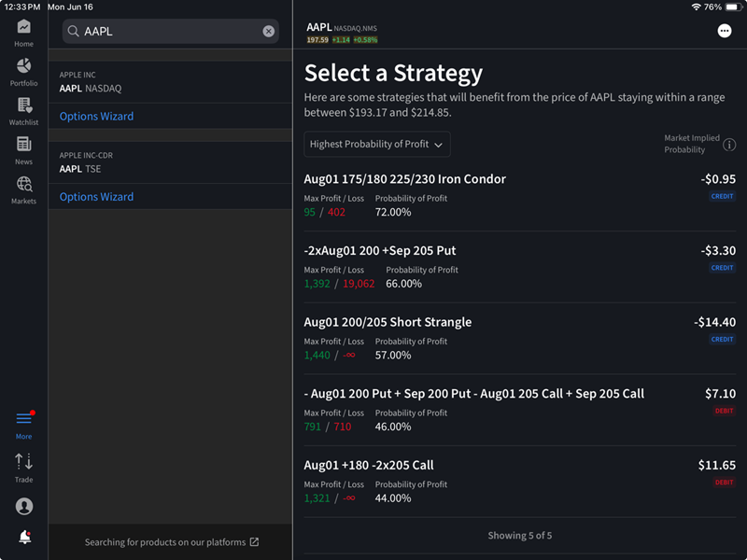Image resolution: width=747 pixels, height=560 pixels.
Task: Open the Markets section
Action: 23,192
